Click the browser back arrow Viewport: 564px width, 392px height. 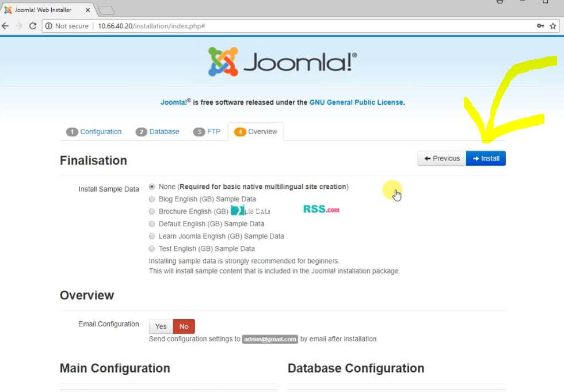tap(6, 26)
